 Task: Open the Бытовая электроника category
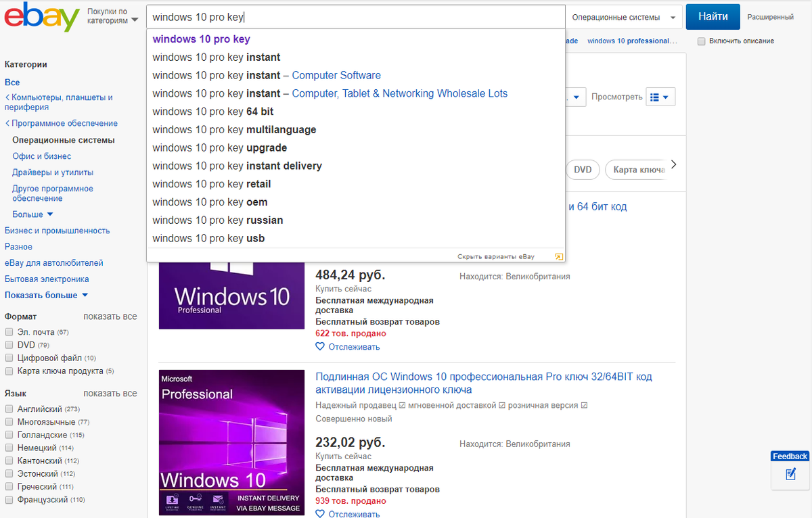point(47,279)
